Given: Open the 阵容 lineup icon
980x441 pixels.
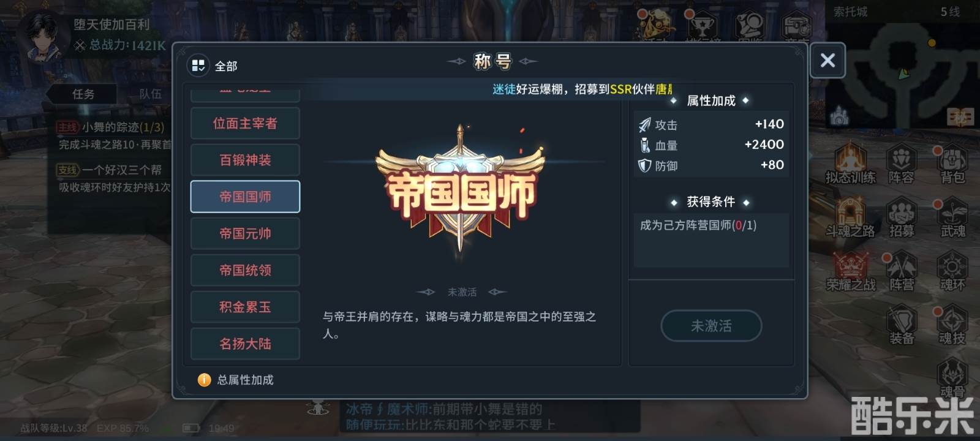Looking at the screenshot, I should coord(902,164).
